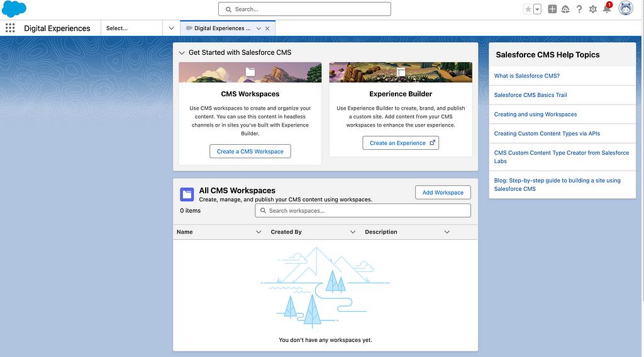The width and height of the screenshot is (644, 357).
Task: Select the Digital Experiences tab
Action: click(220, 28)
